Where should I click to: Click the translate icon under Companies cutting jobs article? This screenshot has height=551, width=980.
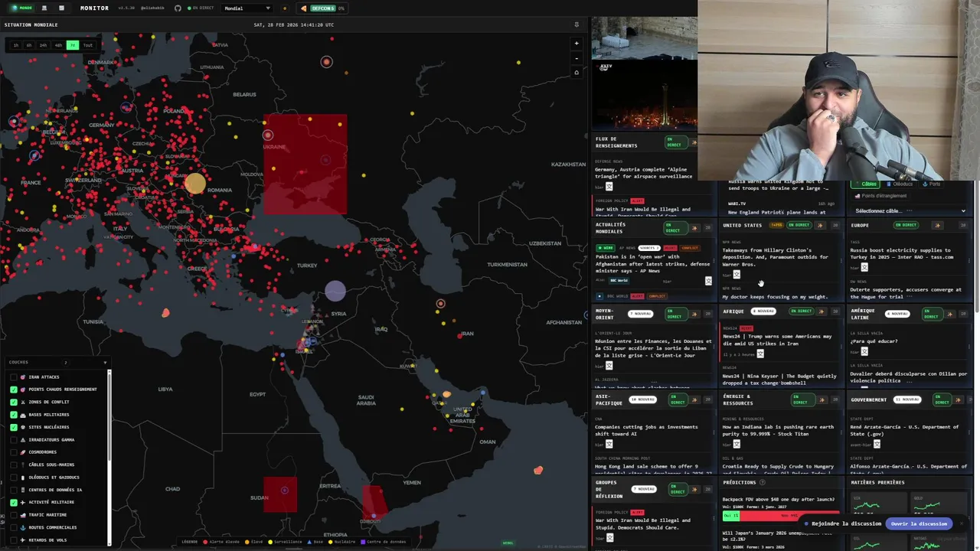coord(609,444)
